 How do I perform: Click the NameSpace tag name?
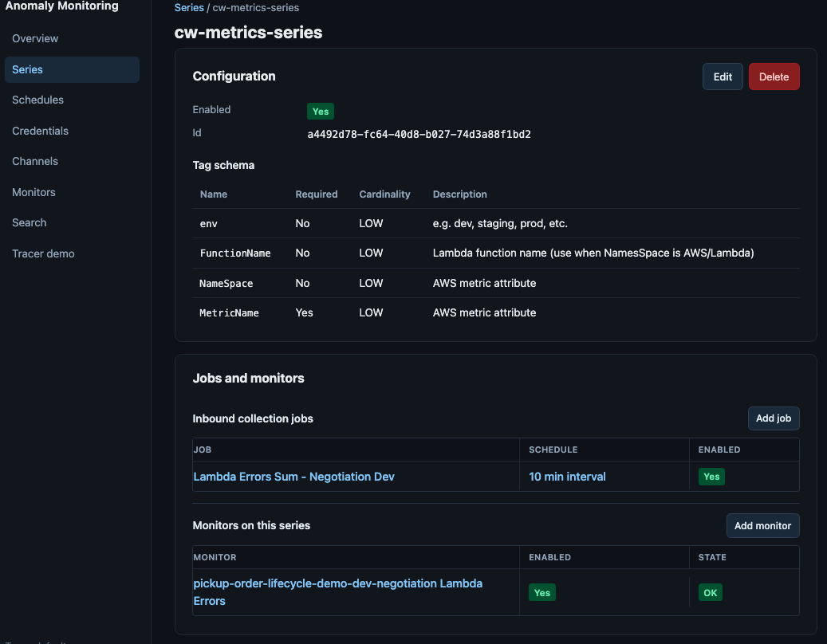pos(226,283)
